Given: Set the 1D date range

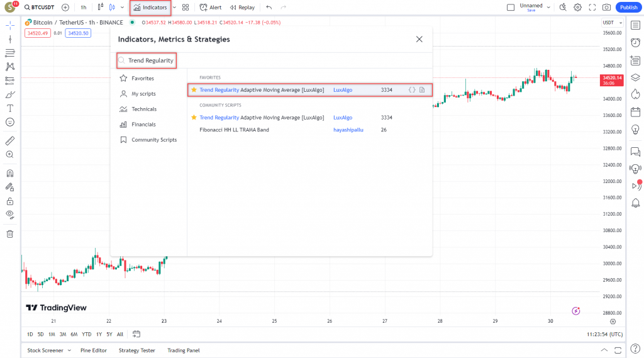Looking at the screenshot, I should [x=30, y=334].
